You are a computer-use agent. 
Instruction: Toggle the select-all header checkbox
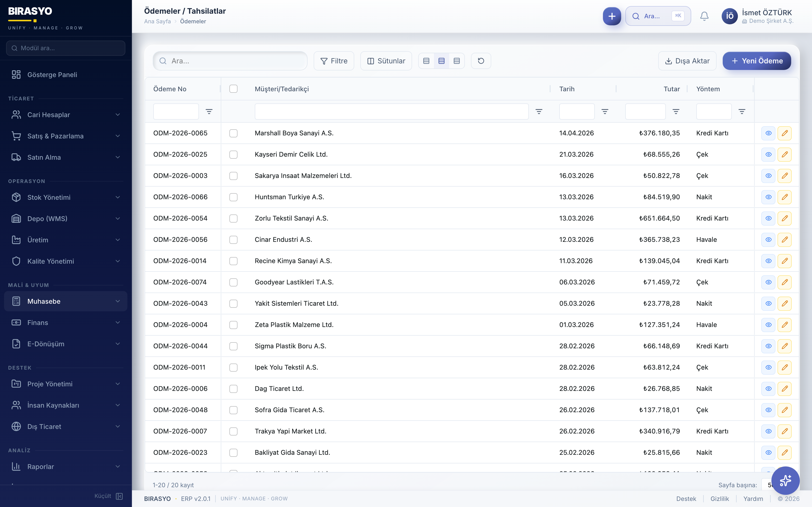click(233, 89)
